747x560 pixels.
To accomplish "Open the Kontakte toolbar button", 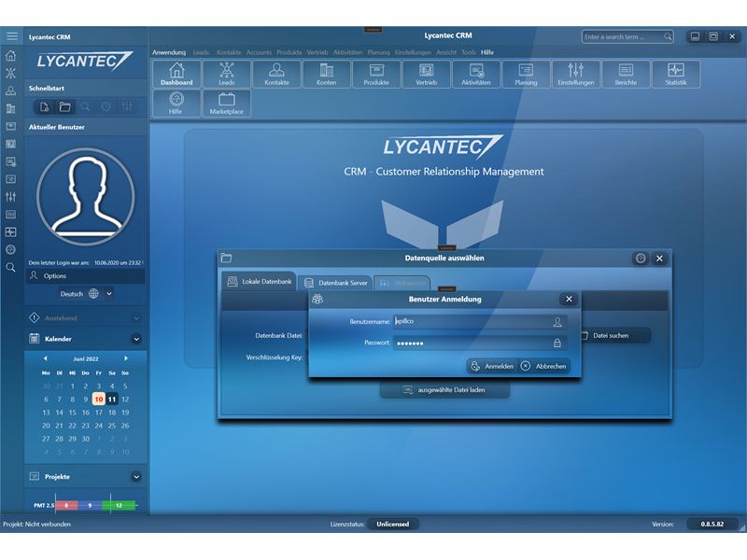I will coord(276,75).
